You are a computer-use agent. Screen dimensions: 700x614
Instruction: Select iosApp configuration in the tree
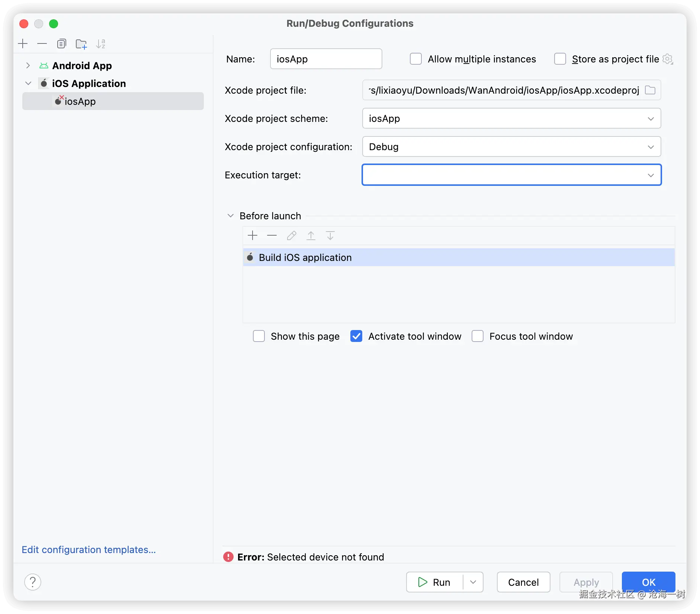tap(80, 101)
